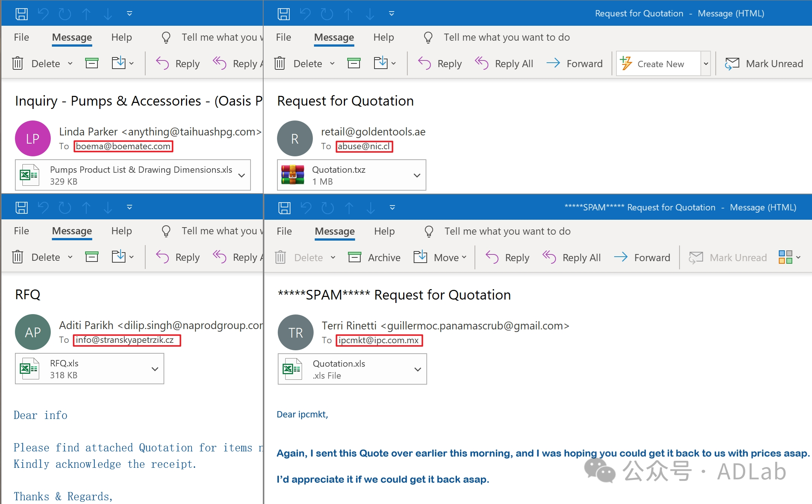The height and width of the screenshot is (504, 812).
Task: Click the Quotation.txz archive attachment icon
Action: coord(293,175)
